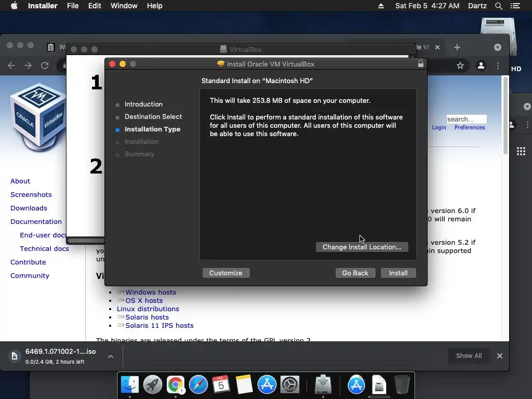Click the VirtualBox logo on the webpage
532x399 pixels.
(x=38, y=117)
